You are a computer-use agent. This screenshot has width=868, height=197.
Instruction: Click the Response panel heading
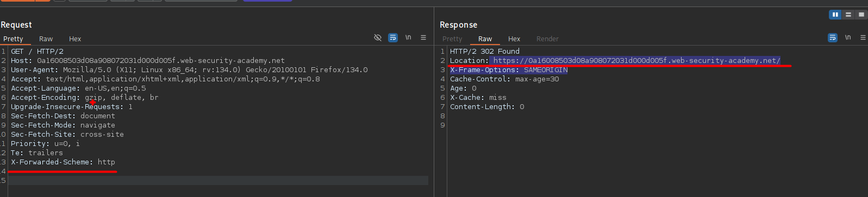click(458, 25)
